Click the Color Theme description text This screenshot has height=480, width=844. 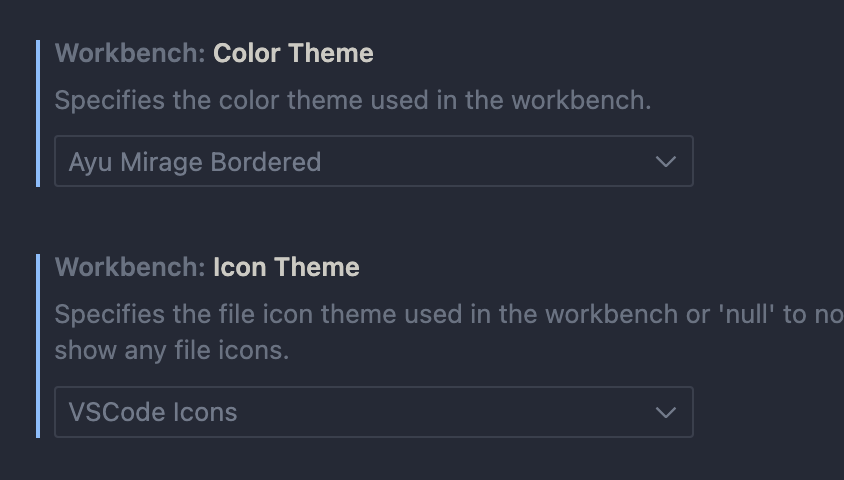pyautogui.click(x=352, y=100)
